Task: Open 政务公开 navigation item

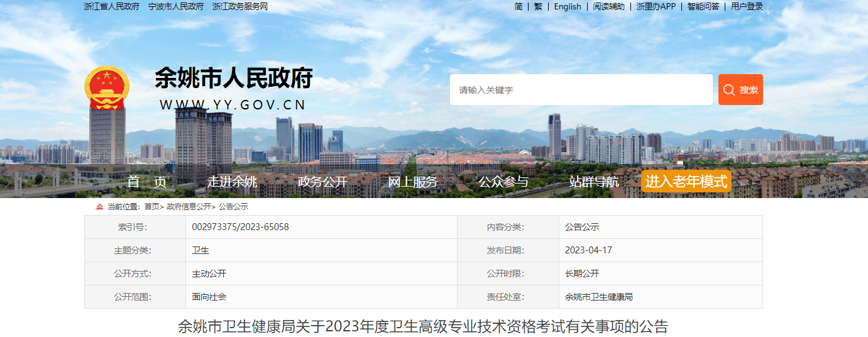Action: coord(322,182)
